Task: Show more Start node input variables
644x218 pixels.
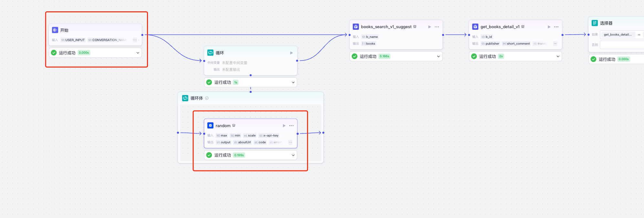Action: pos(135,40)
